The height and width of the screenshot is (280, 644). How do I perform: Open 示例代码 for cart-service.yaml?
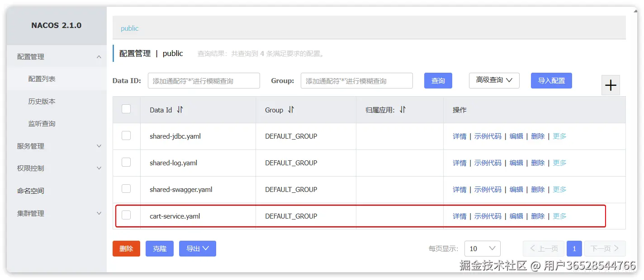coord(488,216)
